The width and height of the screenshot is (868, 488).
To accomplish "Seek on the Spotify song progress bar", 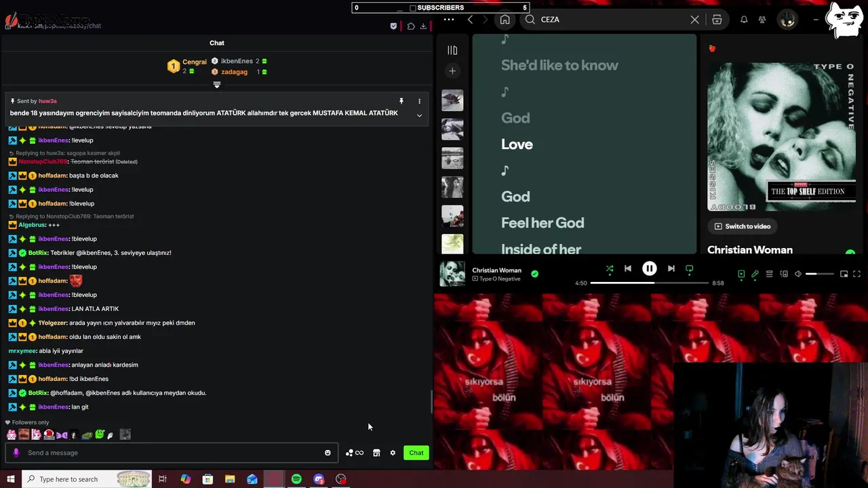I will click(x=649, y=283).
